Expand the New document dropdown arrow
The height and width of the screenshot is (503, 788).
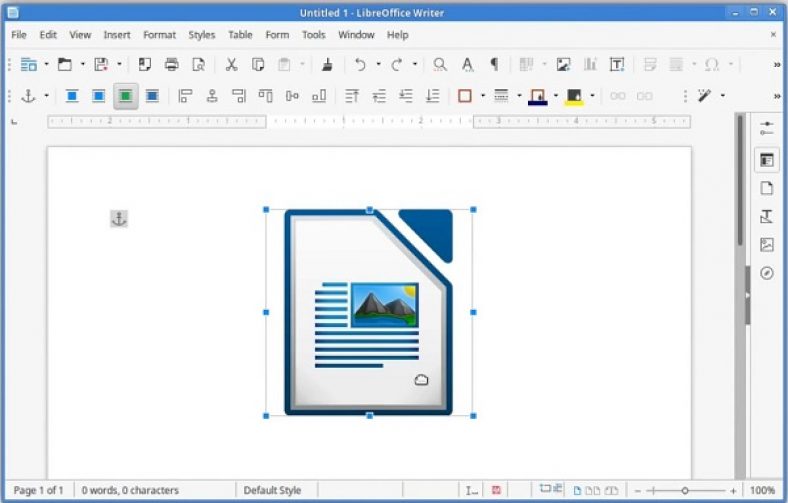[x=45, y=64]
